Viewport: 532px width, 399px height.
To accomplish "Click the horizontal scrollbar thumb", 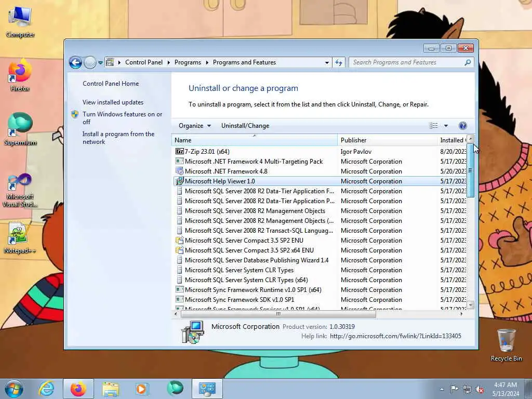I will tap(278, 314).
